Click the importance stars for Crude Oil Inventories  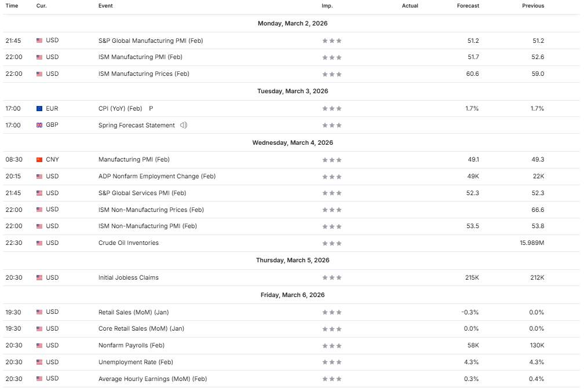[332, 243]
